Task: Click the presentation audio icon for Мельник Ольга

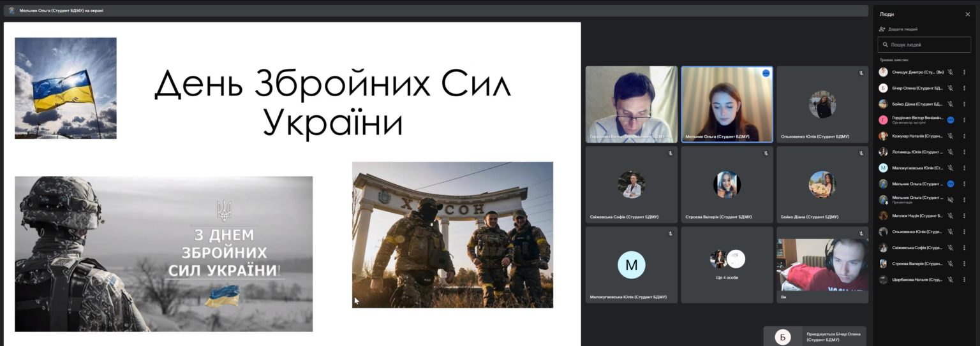Action: point(950,200)
